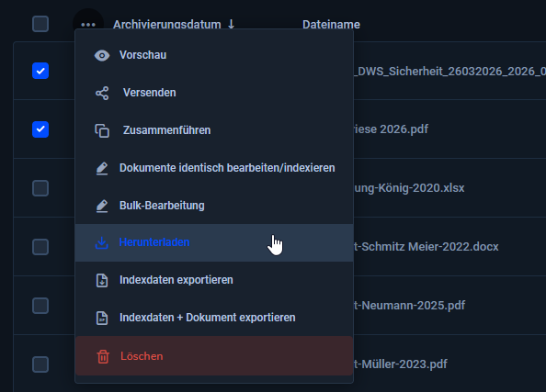
Task: Sort by Archivierungsdatum column arrow
Action: pos(232,25)
